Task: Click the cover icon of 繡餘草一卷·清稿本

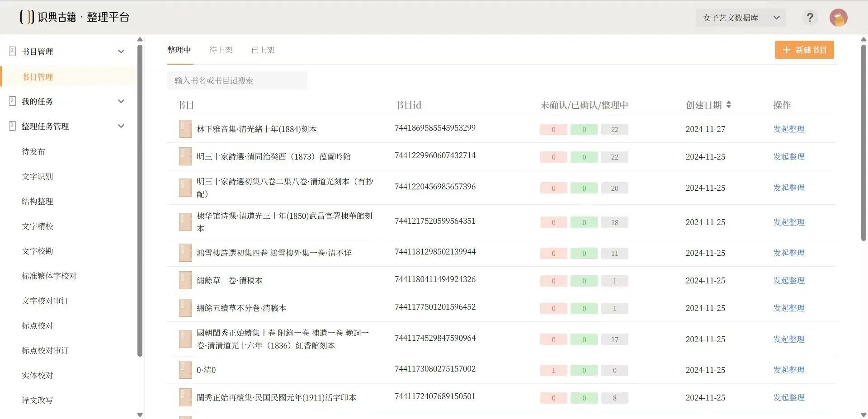Action: (185, 280)
